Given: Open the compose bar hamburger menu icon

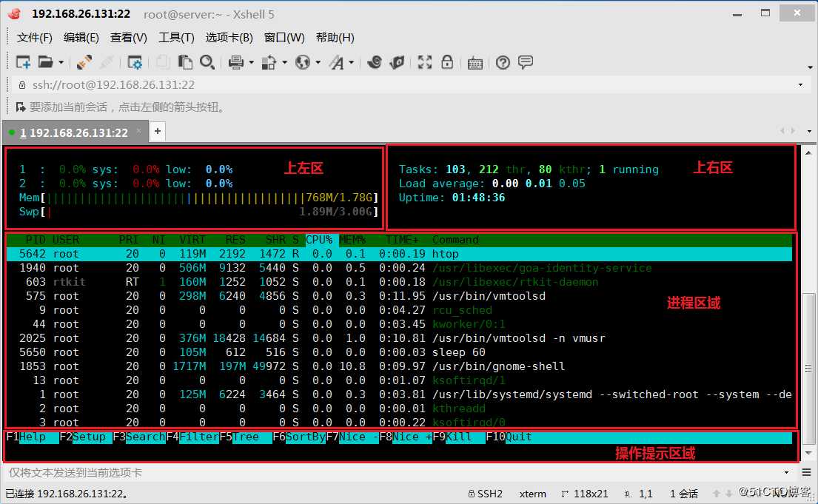Looking at the screenshot, I should pos(806,472).
